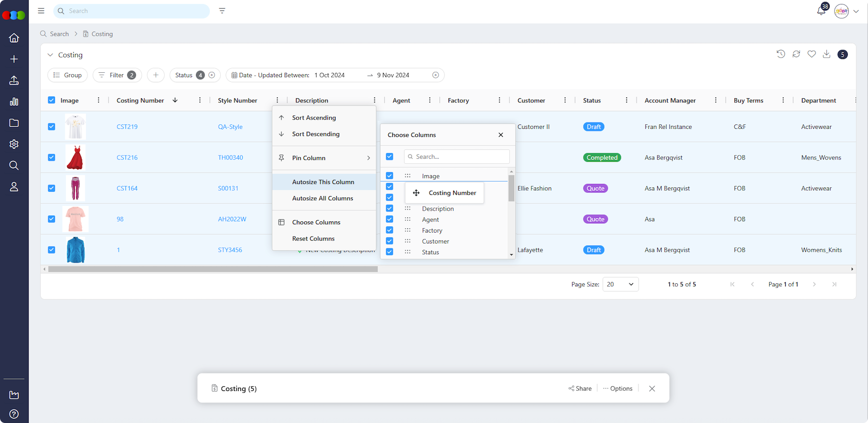The height and width of the screenshot is (423, 868).
Task: Click the Group button
Action: (68, 75)
